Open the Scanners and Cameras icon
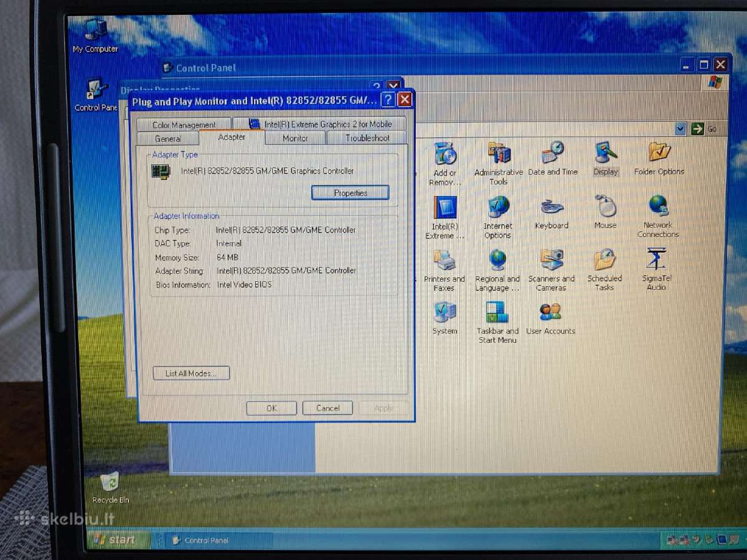The height and width of the screenshot is (560, 747). click(x=551, y=271)
